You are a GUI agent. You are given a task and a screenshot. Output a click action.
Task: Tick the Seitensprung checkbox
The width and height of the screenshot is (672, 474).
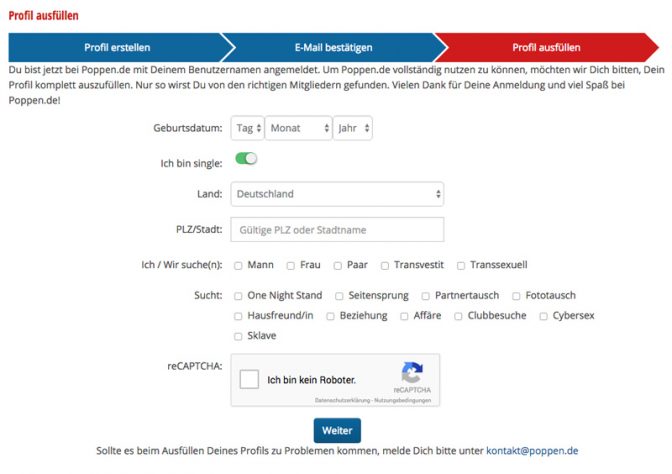[x=339, y=296]
